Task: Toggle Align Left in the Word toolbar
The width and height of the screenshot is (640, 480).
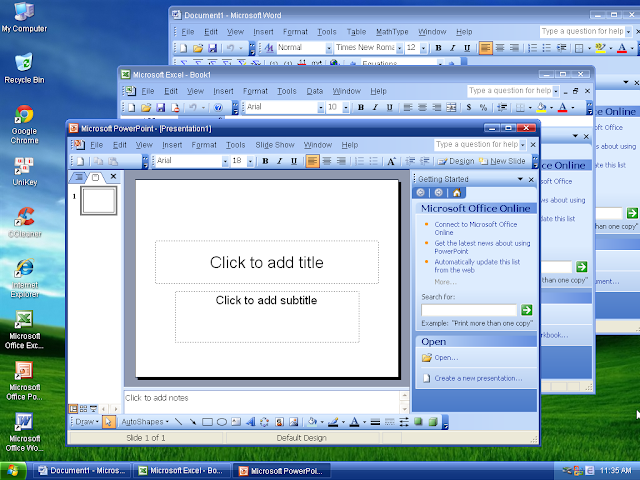Action: tap(486, 48)
